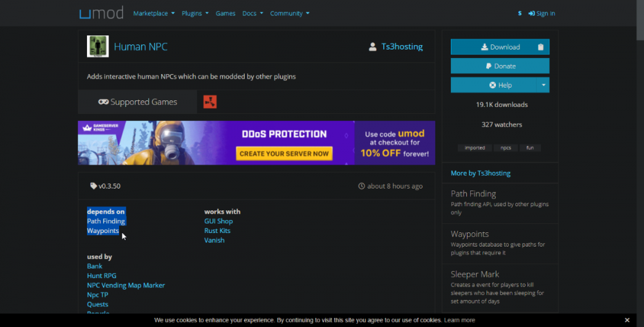Open the Quests plugin link

[x=97, y=304]
